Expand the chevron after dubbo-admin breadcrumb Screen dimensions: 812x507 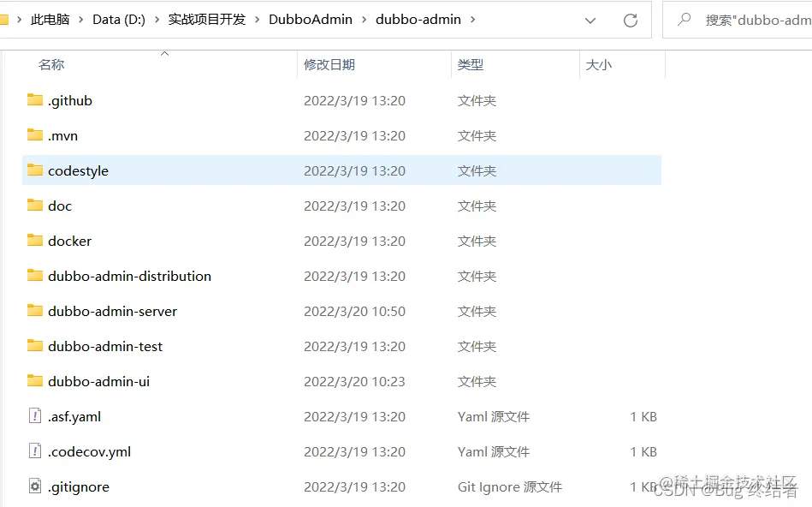pos(473,20)
